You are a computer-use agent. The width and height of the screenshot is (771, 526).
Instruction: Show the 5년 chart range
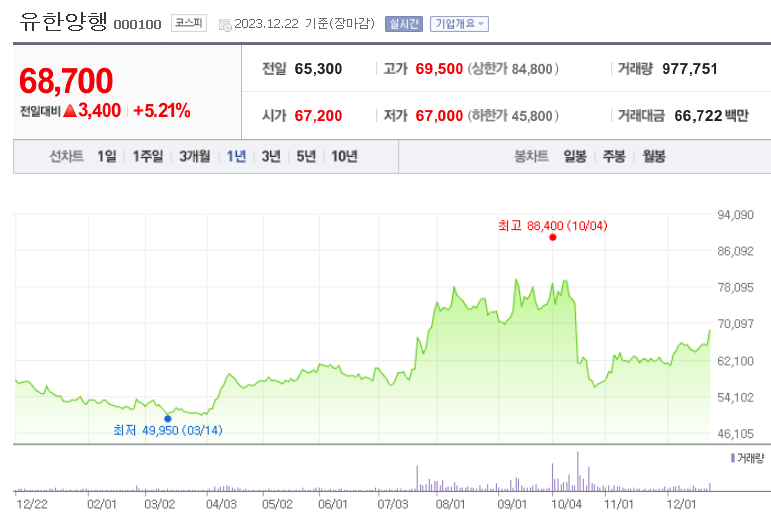tap(306, 156)
